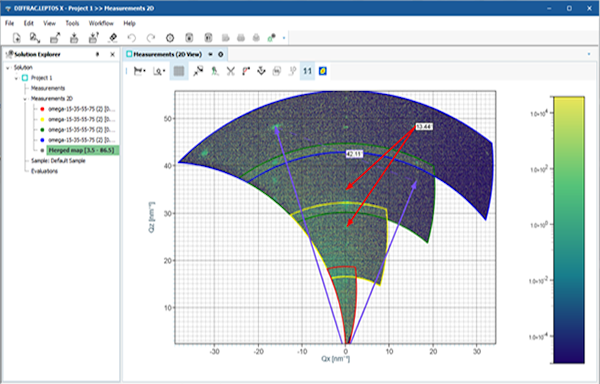Select the scissors cut tool in 2D view toolbar
The image size is (600, 384).
(230, 71)
